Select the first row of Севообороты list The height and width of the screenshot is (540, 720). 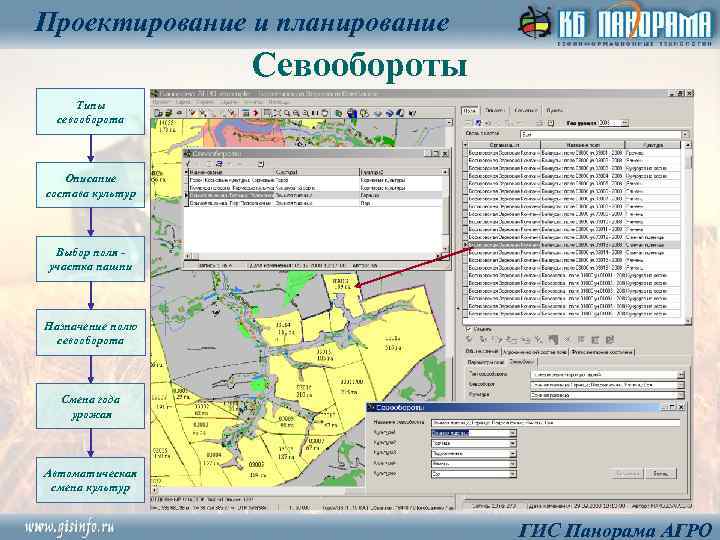click(x=315, y=180)
